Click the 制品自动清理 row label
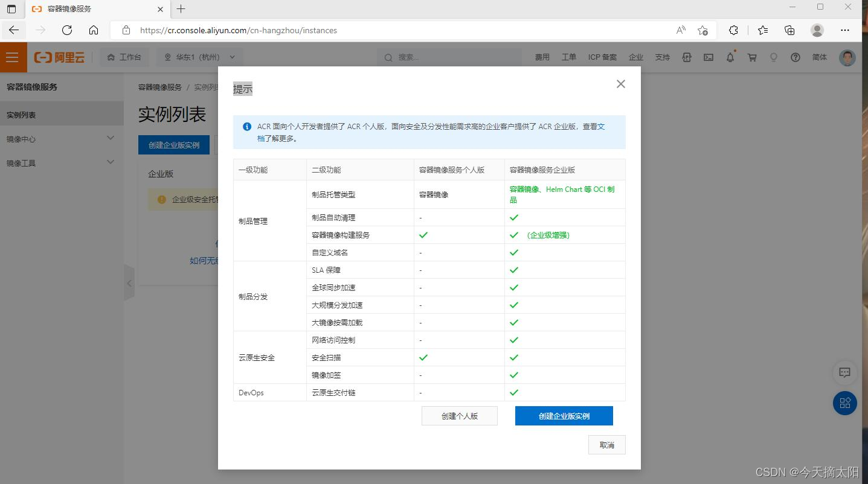Image resolution: width=868 pixels, height=484 pixels. point(333,218)
